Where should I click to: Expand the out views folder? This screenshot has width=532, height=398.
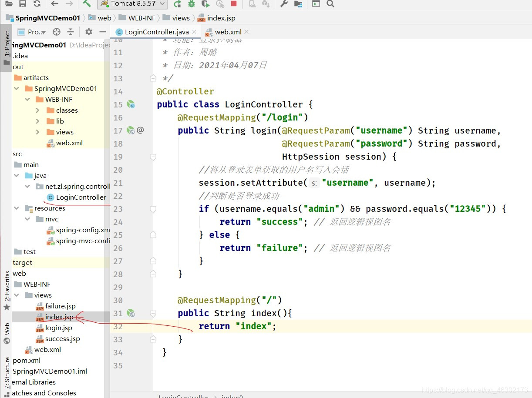point(38,132)
